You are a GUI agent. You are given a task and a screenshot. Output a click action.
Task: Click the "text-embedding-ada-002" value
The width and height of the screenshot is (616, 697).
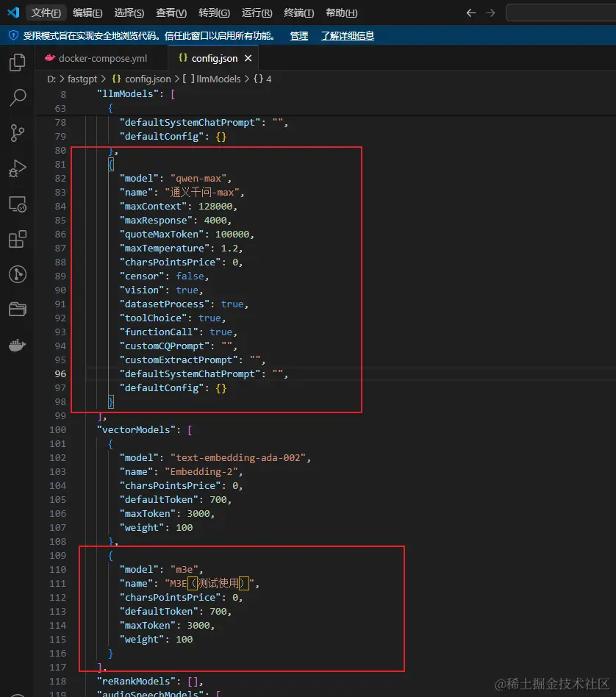click(237, 458)
